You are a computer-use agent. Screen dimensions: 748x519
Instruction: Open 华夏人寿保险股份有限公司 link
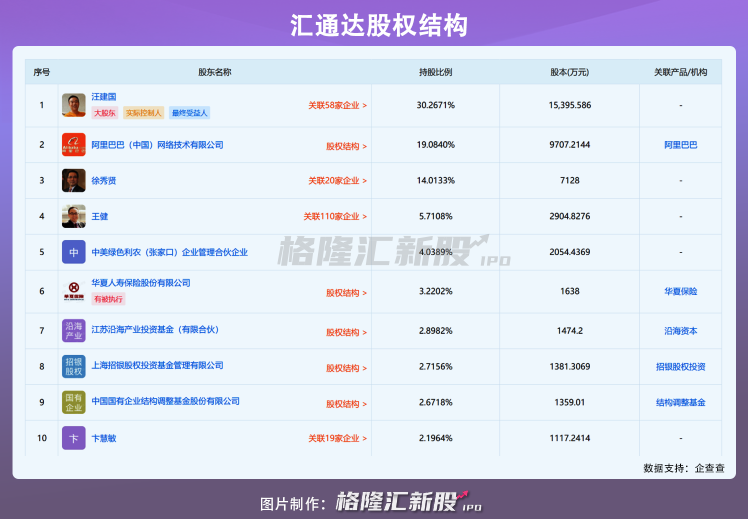[141, 283]
